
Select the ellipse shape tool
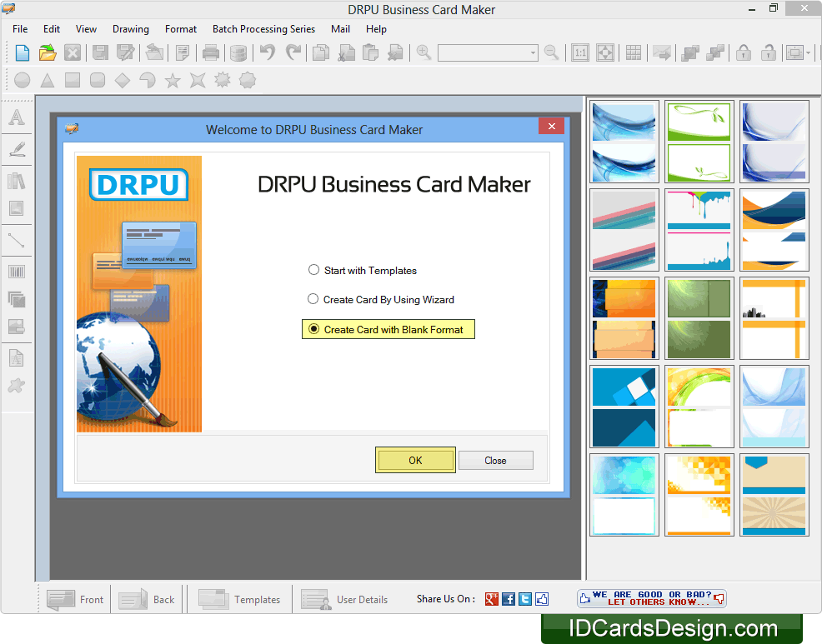click(22, 80)
